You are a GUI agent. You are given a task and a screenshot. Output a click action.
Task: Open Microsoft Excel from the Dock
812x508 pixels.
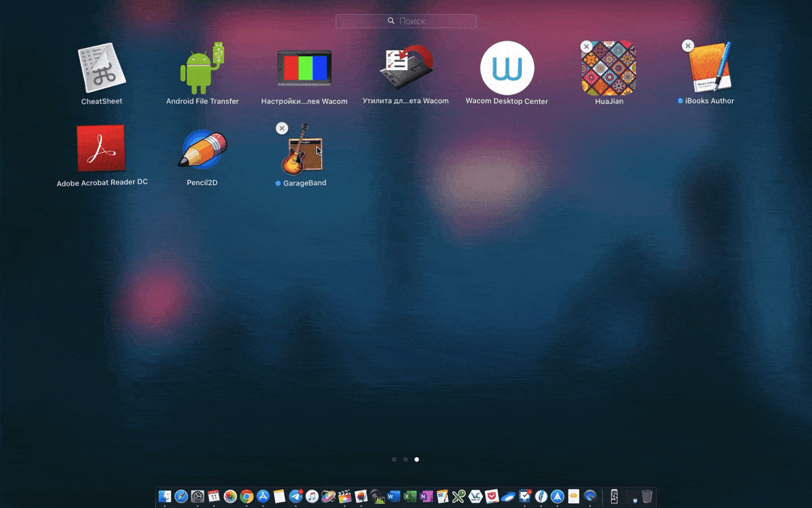tap(409, 496)
